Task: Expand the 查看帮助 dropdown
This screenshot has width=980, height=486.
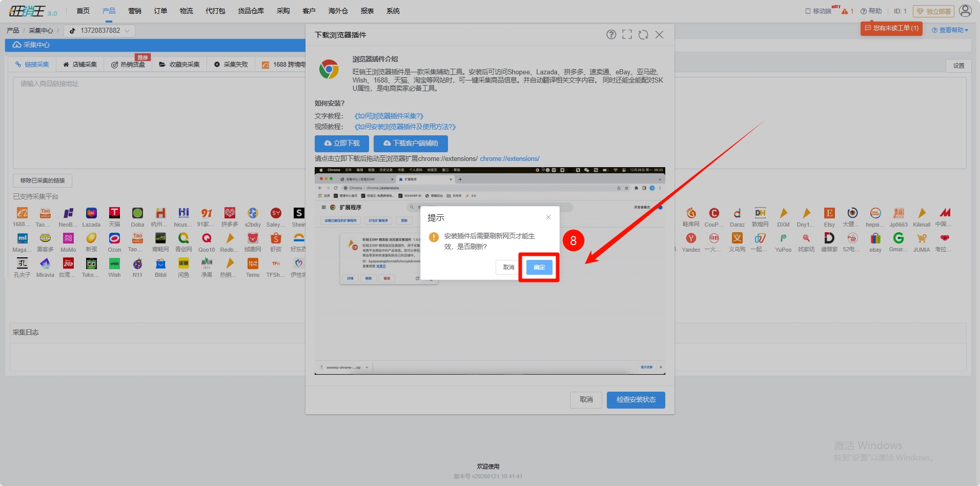Action: click(x=950, y=30)
